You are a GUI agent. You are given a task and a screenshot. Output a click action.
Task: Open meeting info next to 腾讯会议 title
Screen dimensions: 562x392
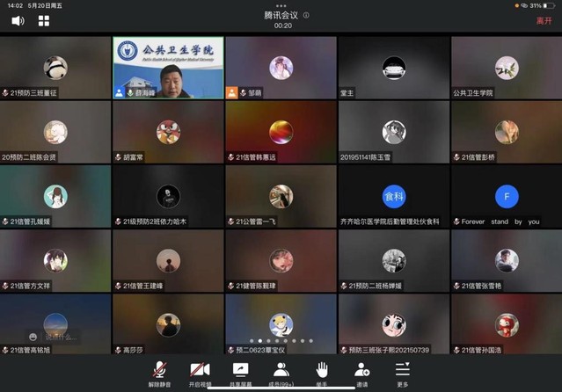click(x=306, y=15)
